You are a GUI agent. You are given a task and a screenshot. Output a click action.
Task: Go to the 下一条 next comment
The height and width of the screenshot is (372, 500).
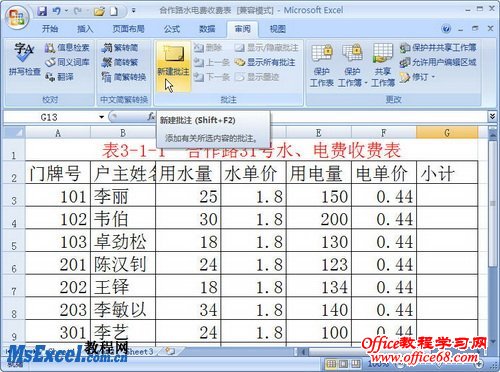[x=212, y=77]
